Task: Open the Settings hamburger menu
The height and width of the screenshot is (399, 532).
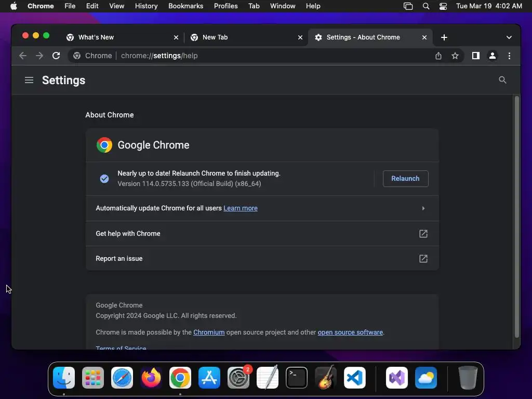Action: (29, 80)
